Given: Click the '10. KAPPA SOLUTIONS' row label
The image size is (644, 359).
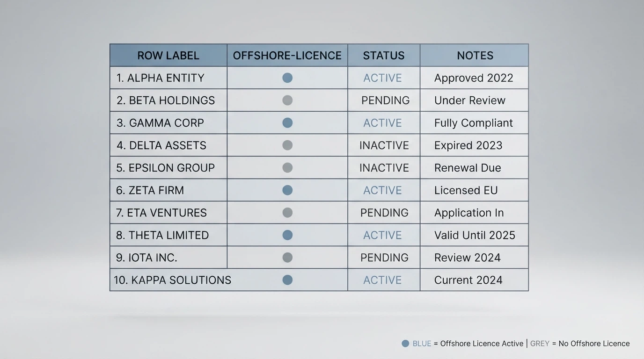Looking at the screenshot, I should tap(172, 280).
